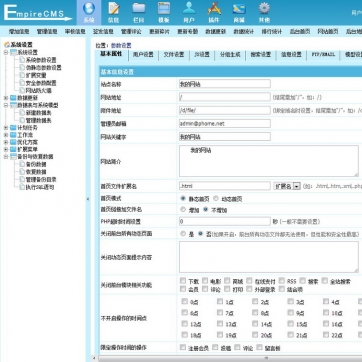Viewport: 362px width, 362px height.
Task: Click the sidebar collapse arrow handle
Action: point(88,199)
